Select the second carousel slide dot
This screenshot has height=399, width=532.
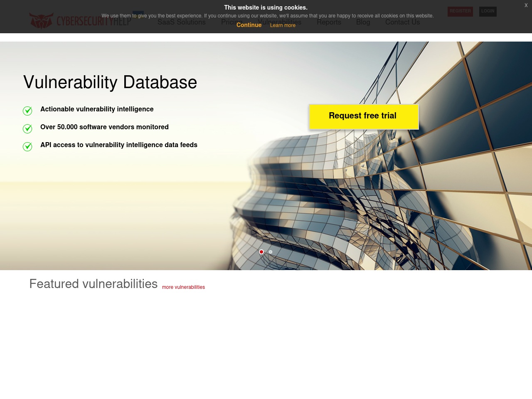pyautogui.click(x=271, y=252)
